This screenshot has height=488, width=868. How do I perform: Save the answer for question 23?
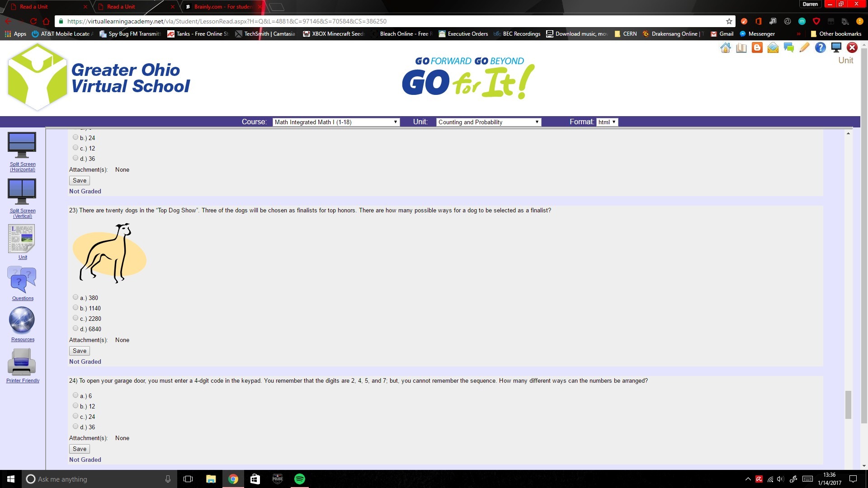click(80, 351)
